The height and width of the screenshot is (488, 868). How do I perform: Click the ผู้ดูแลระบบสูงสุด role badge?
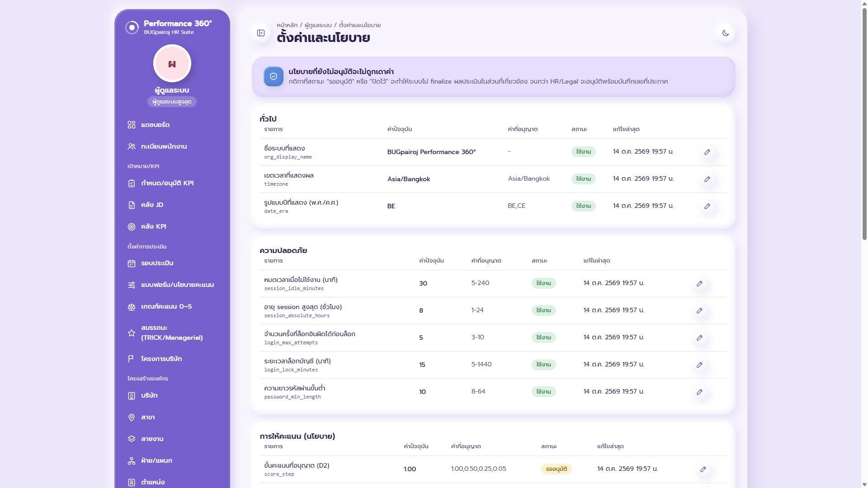click(x=172, y=102)
